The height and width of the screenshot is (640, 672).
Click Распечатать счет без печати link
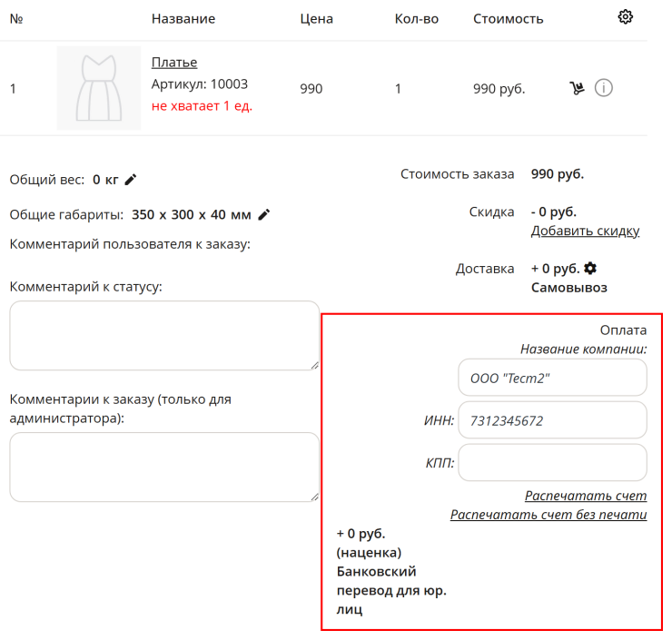coord(548,515)
